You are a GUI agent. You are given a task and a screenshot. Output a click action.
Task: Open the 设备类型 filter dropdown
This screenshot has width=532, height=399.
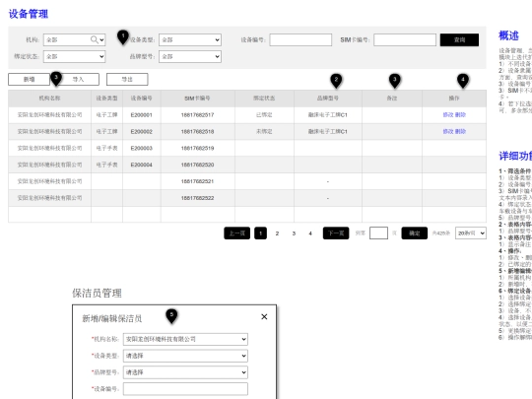(190, 39)
